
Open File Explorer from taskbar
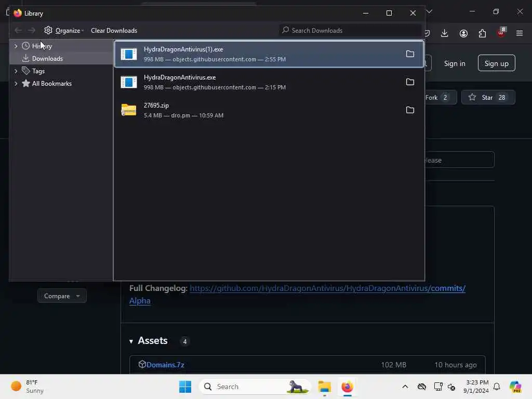coord(324,387)
